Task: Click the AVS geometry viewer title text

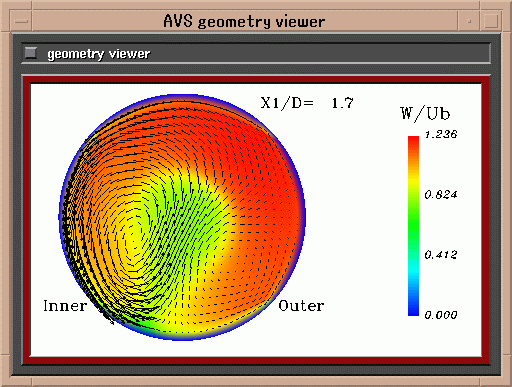Action: (x=244, y=22)
